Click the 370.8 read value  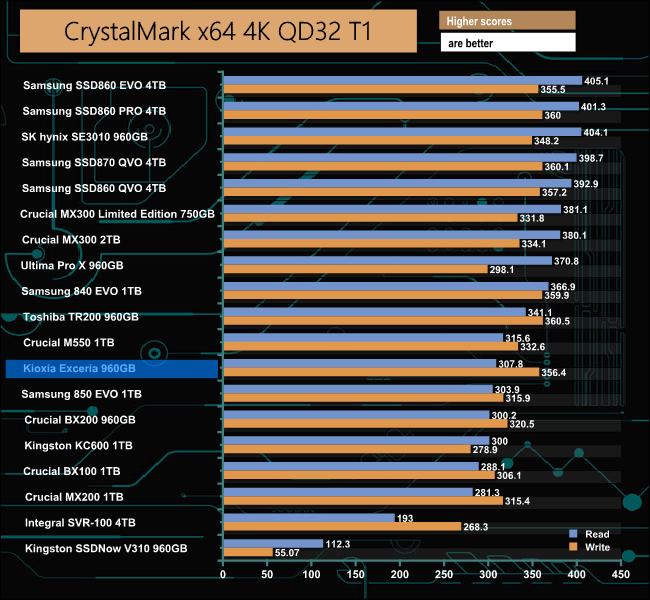tap(566, 261)
